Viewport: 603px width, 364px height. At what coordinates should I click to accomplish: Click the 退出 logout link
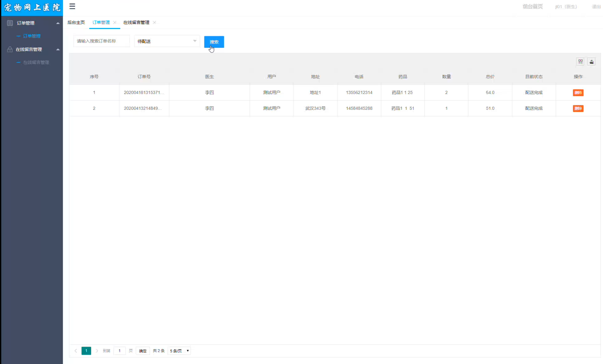pyautogui.click(x=596, y=7)
